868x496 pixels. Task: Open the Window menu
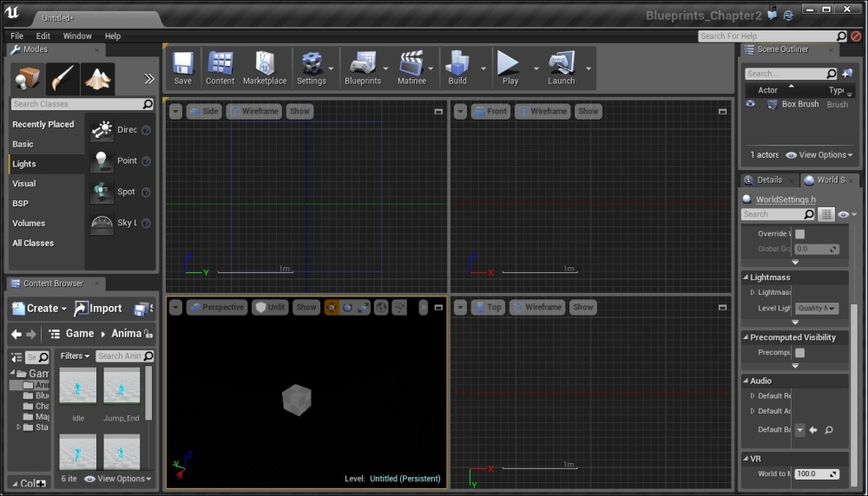click(77, 36)
